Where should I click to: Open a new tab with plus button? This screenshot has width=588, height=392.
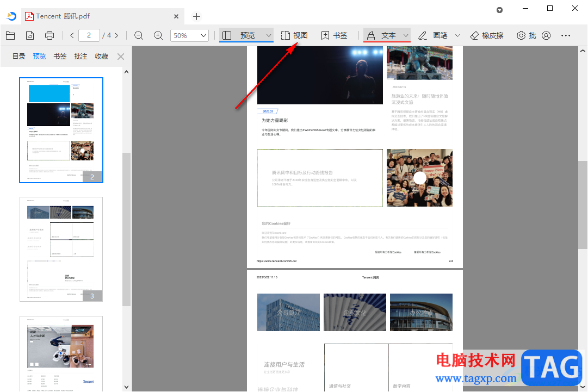[196, 16]
